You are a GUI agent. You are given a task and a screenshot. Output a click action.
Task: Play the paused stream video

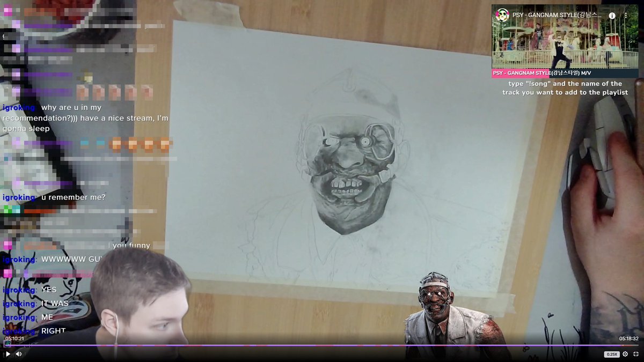[x=8, y=354]
